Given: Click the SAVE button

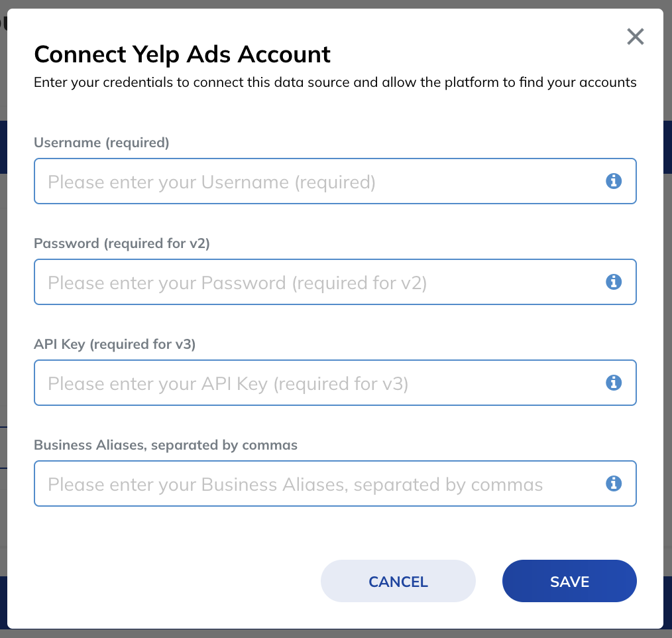Looking at the screenshot, I should (x=569, y=581).
